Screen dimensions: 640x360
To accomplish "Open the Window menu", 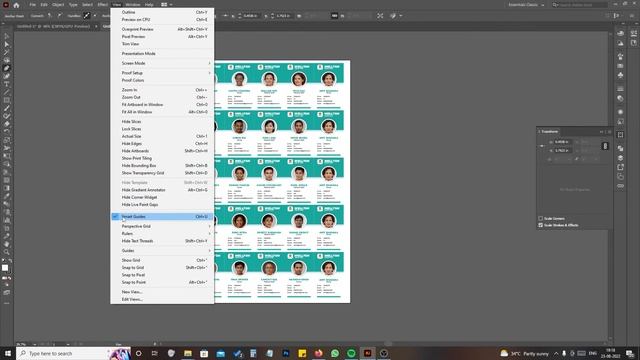I will [133, 4].
